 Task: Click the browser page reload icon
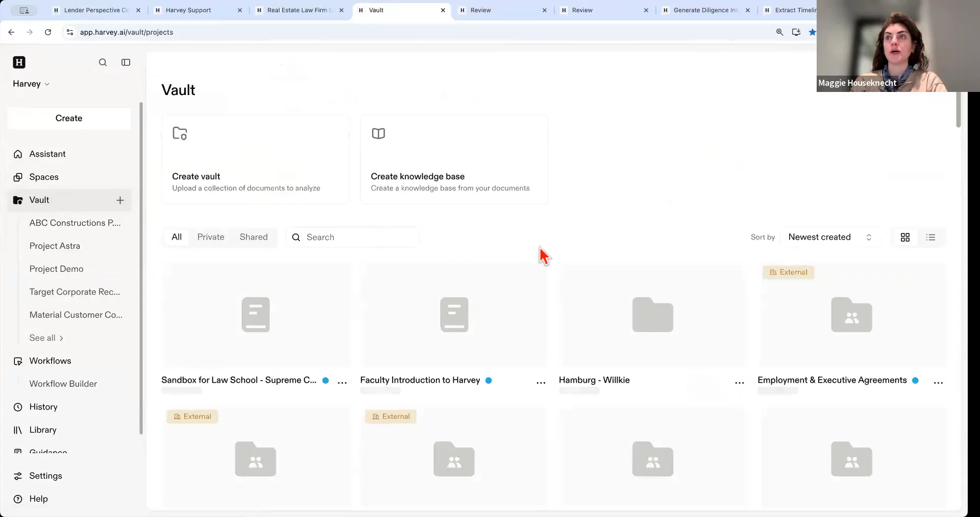coord(48,32)
